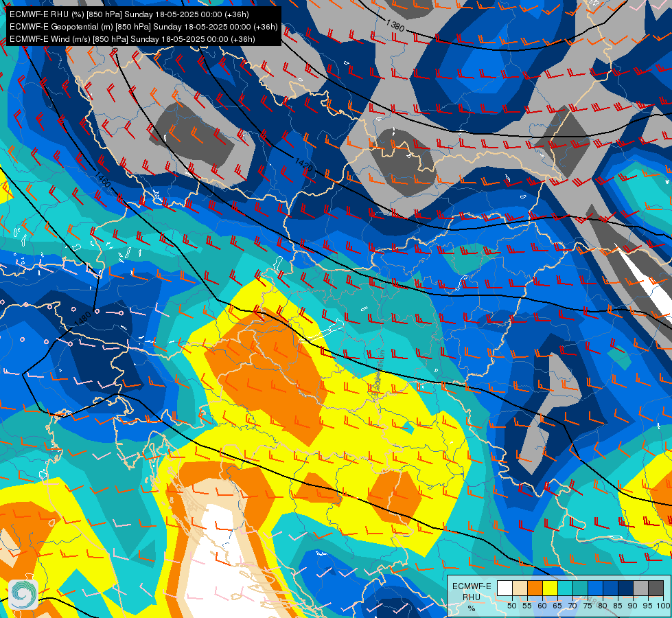Click the legend value 60

coord(542,606)
